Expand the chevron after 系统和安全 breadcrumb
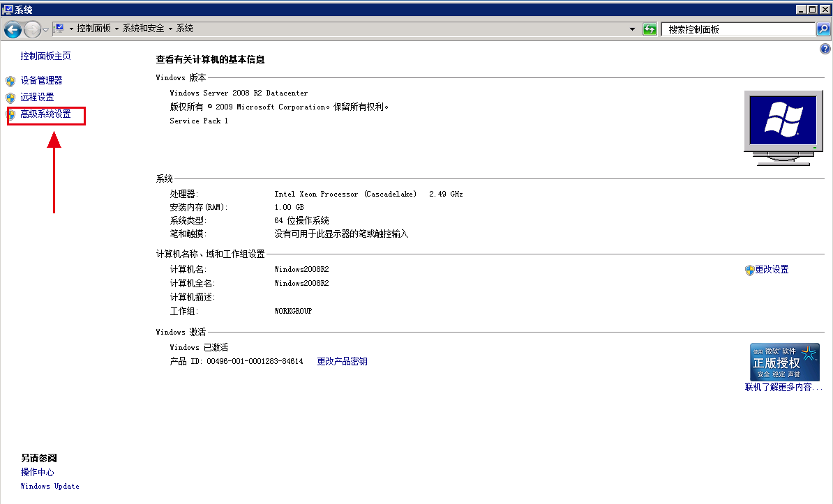Viewport: 833px width, 504px height. pos(170,29)
